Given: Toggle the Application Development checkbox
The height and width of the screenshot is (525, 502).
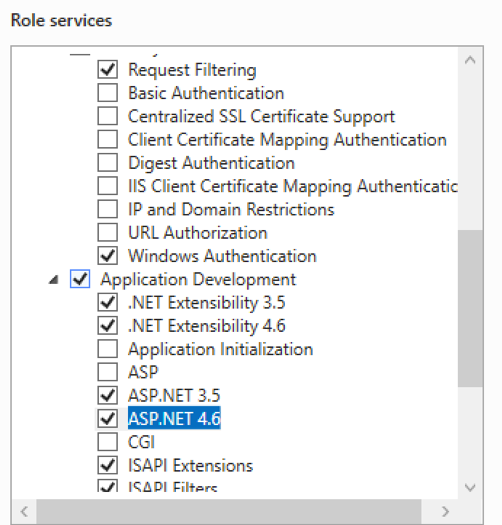Looking at the screenshot, I should pyautogui.click(x=80, y=279).
